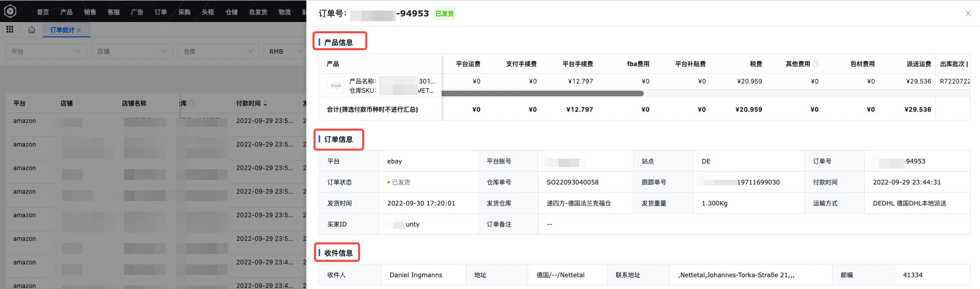Viewport: 980px width, 289px height.
Task: Open the 仓库 filter dropdown
Action: (x=218, y=51)
